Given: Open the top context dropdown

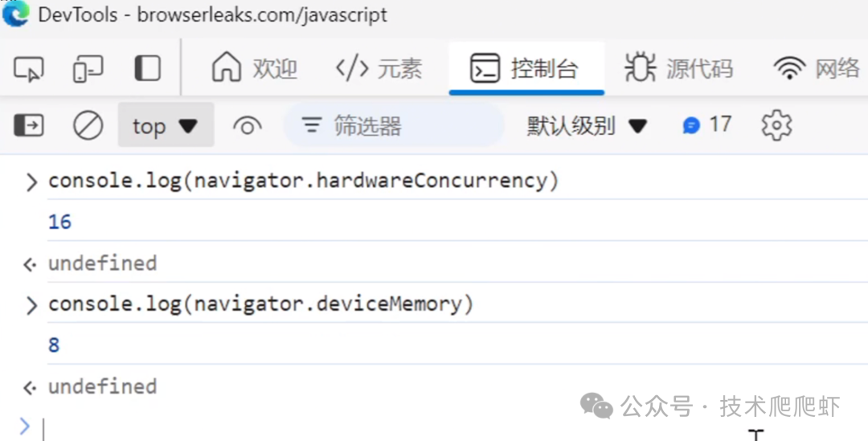Looking at the screenshot, I should [x=165, y=126].
